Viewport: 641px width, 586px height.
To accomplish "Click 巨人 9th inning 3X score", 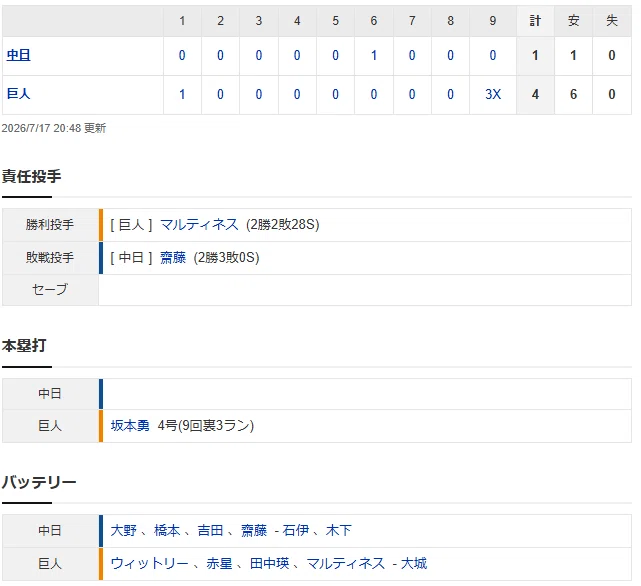I will pyautogui.click(x=493, y=94).
